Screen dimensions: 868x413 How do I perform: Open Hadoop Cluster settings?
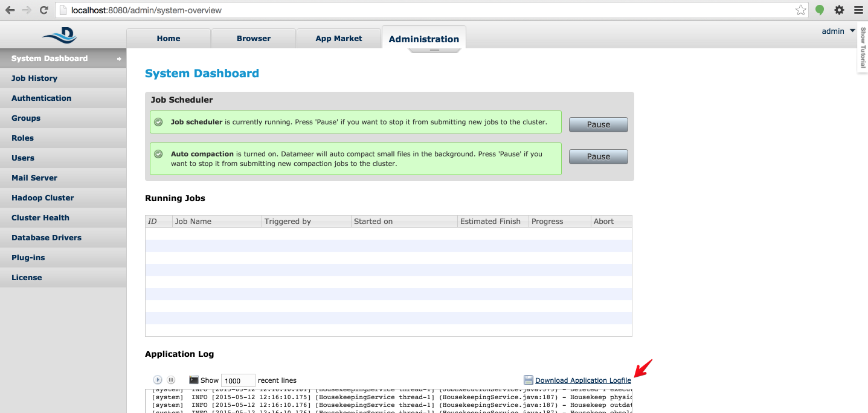pyautogui.click(x=63, y=198)
